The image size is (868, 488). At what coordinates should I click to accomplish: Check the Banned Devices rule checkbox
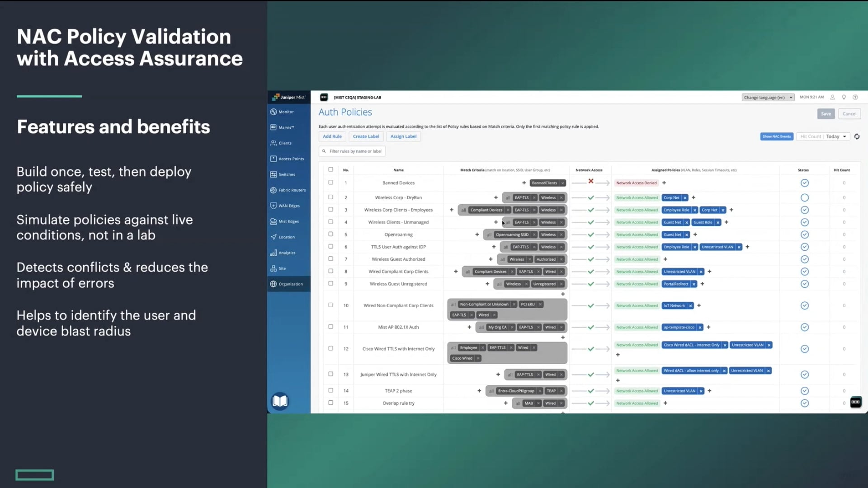(x=330, y=183)
